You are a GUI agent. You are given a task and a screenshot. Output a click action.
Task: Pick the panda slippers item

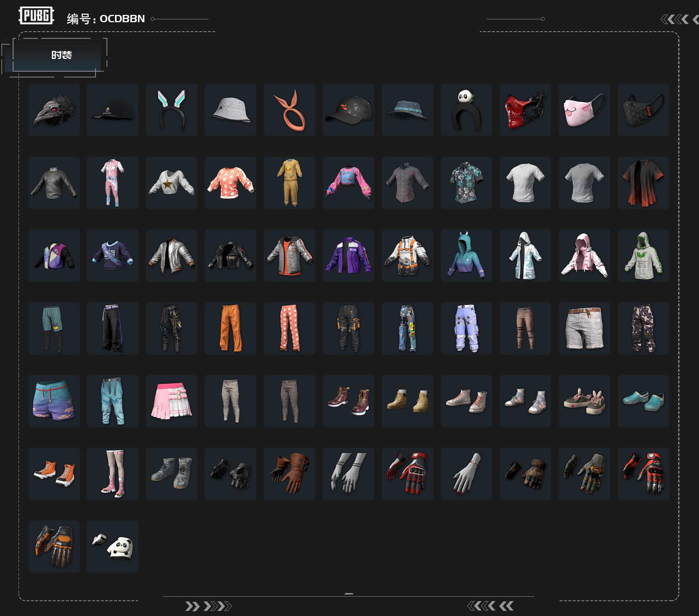click(x=112, y=547)
